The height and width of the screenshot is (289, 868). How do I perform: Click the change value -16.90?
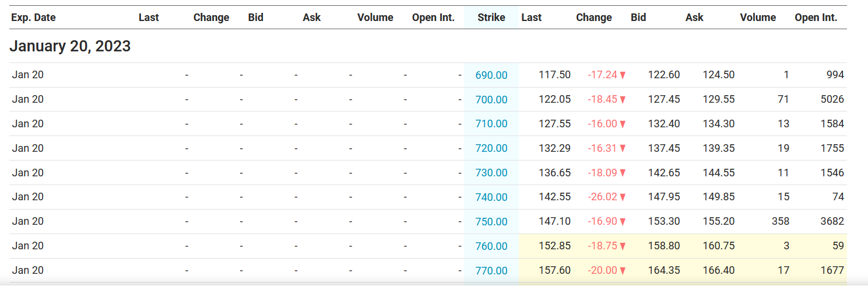(x=602, y=221)
